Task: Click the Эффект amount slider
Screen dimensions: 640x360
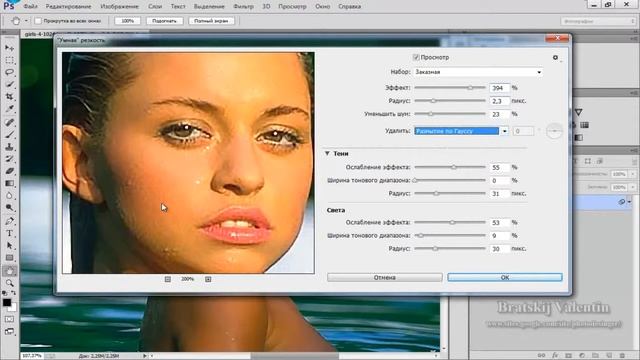Action: [x=450, y=88]
